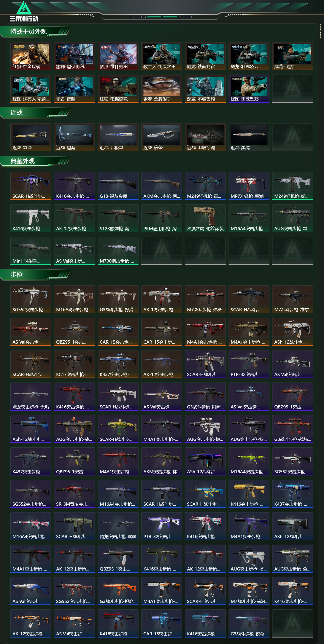The image size is (324, 644).
Task: Pick the 近战-北极星 melee weapon icon
Action: click(118, 137)
